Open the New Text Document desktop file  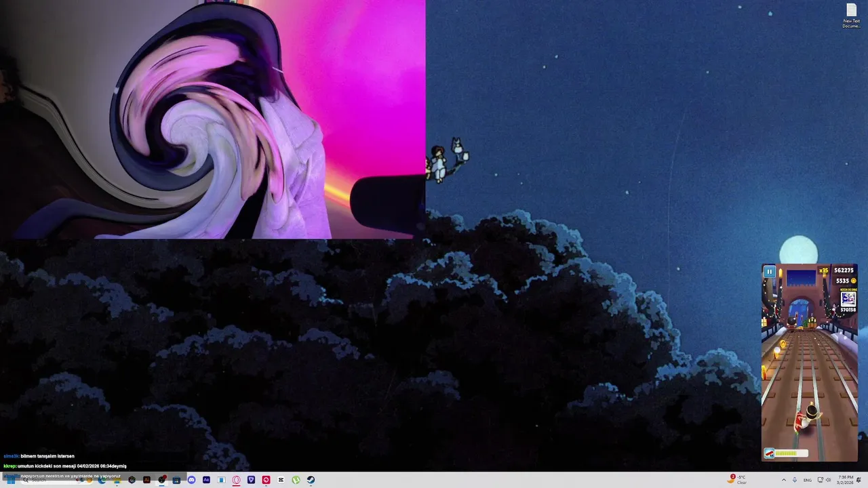coord(851,16)
